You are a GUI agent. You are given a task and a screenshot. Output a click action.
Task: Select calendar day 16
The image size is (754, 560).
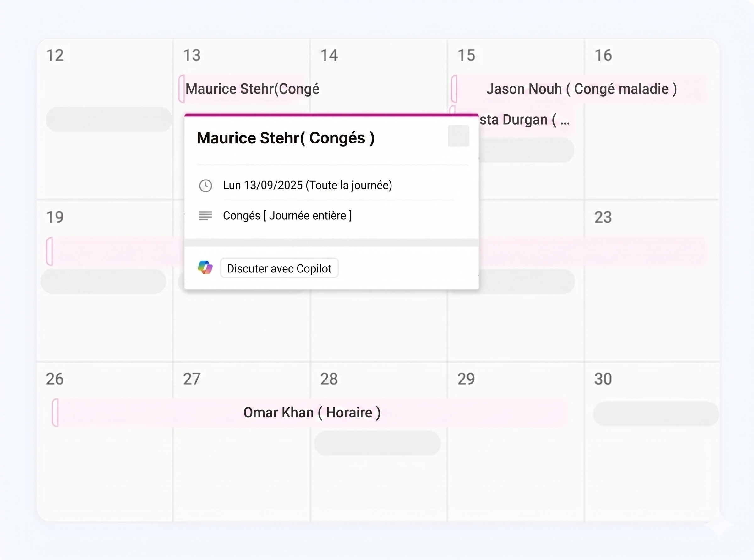click(x=604, y=54)
